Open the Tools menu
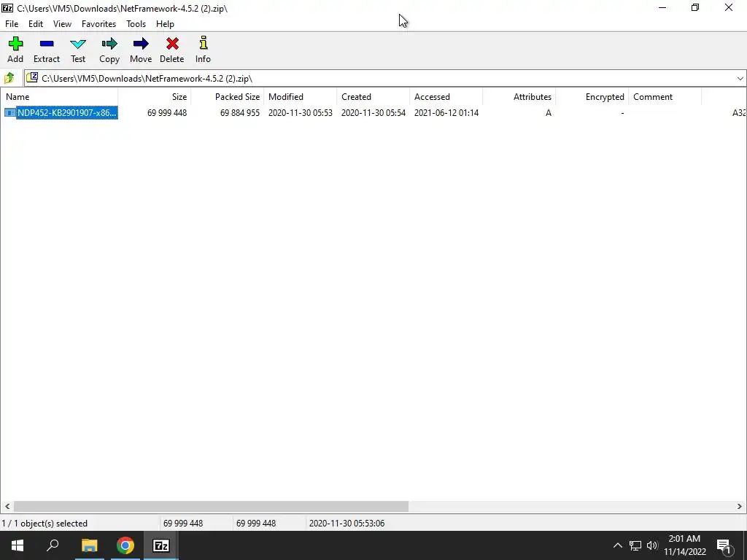The image size is (747, 560). coord(136,24)
